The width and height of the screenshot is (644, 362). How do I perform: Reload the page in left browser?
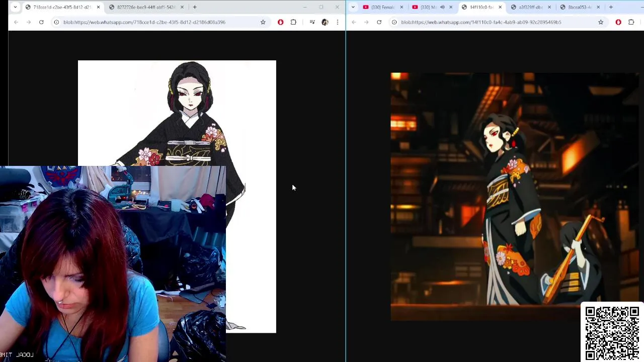tap(41, 22)
